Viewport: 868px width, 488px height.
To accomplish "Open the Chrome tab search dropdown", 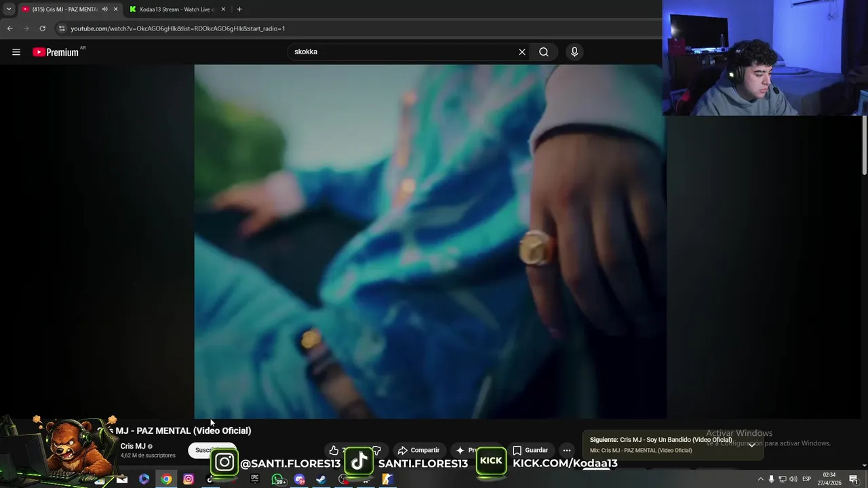I will tap(9, 9).
